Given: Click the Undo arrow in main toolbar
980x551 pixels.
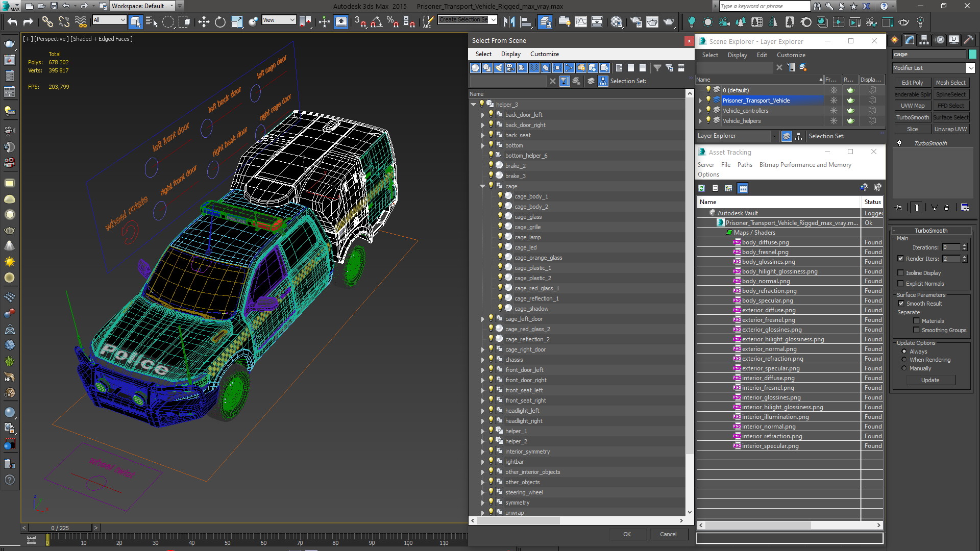Looking at the screenshot, I should (x=12, y=21).
